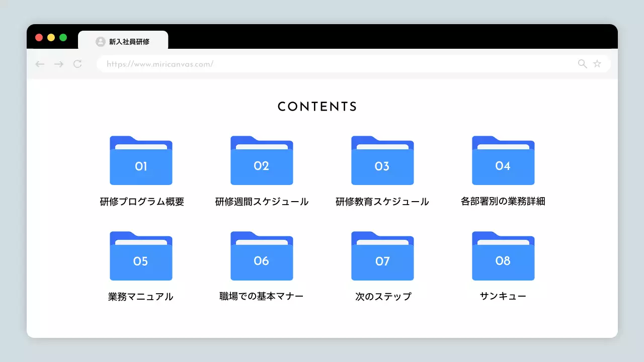
Task: Open folder 02 研修週間スケジュール
Action: [x=262, y=161]
